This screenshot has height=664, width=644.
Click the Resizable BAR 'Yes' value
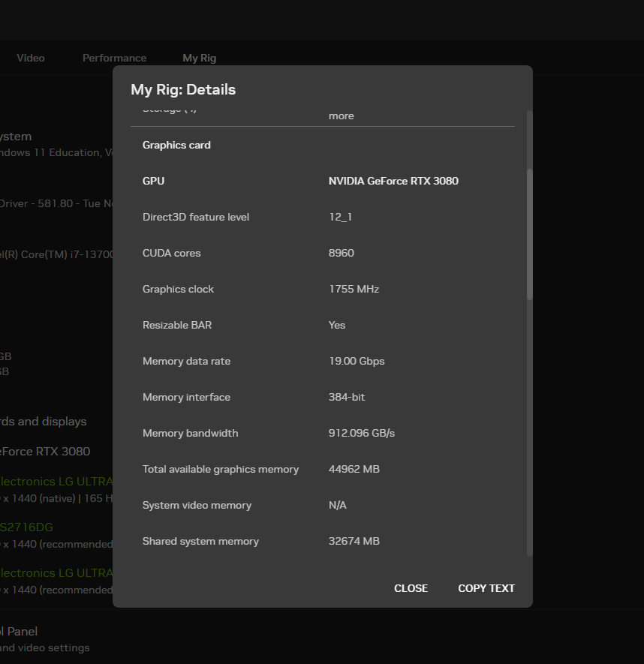tap(336, 325)
